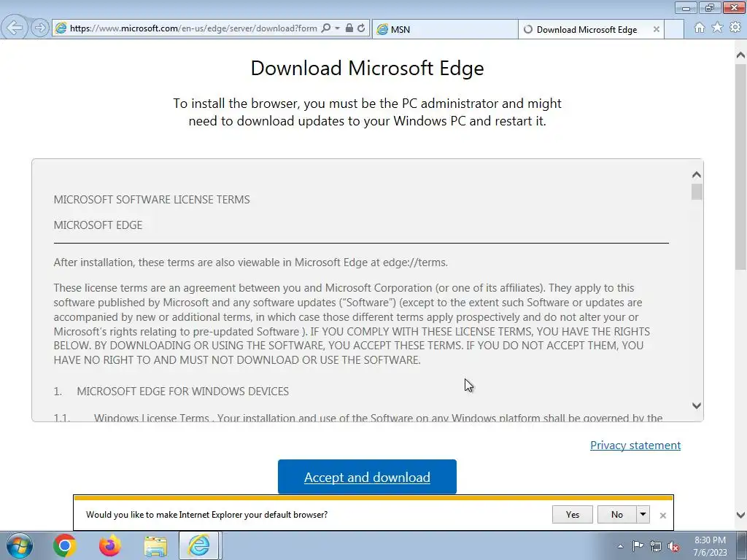Open Windows Explorer from the taskbar
The width and height of the screenshot is (747, 560).
(155, 546)
